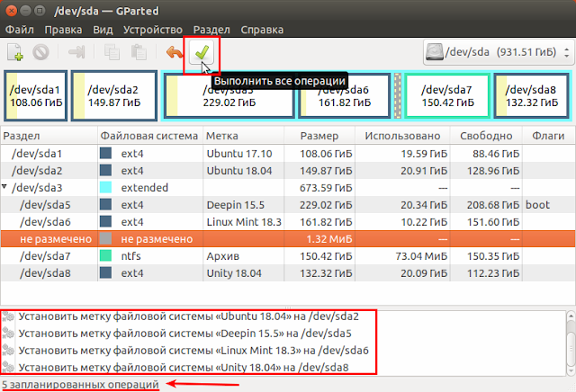Click the cyan extended swatch for /dev/sda3
Viewport: 576px width, 392px height.
pyautogui.click(x=106, y=187)
